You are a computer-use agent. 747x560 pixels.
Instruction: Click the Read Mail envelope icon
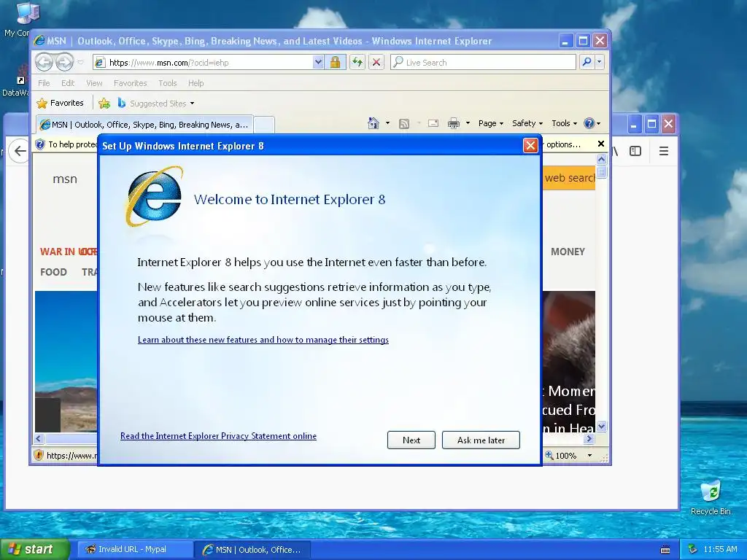(x=433, y=123)
